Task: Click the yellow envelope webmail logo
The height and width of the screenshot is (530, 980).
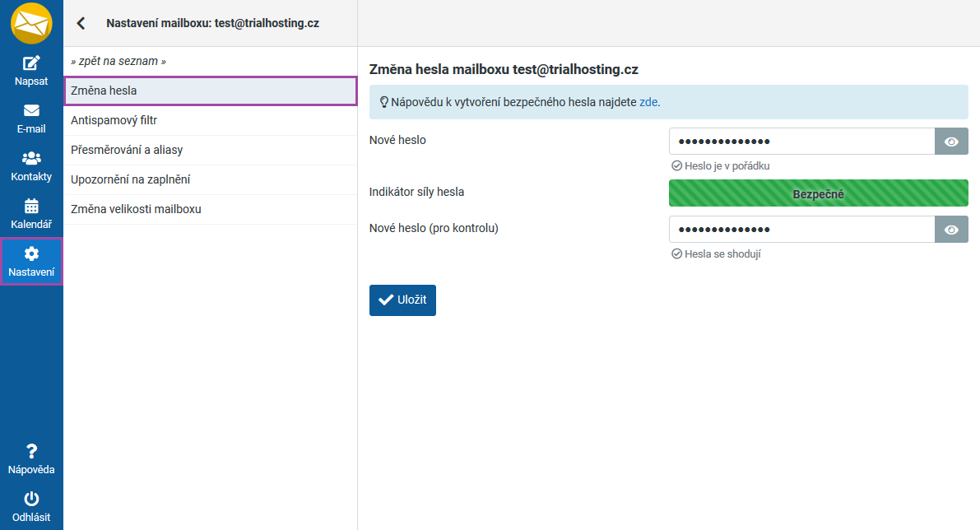Action: pos(31,23)
